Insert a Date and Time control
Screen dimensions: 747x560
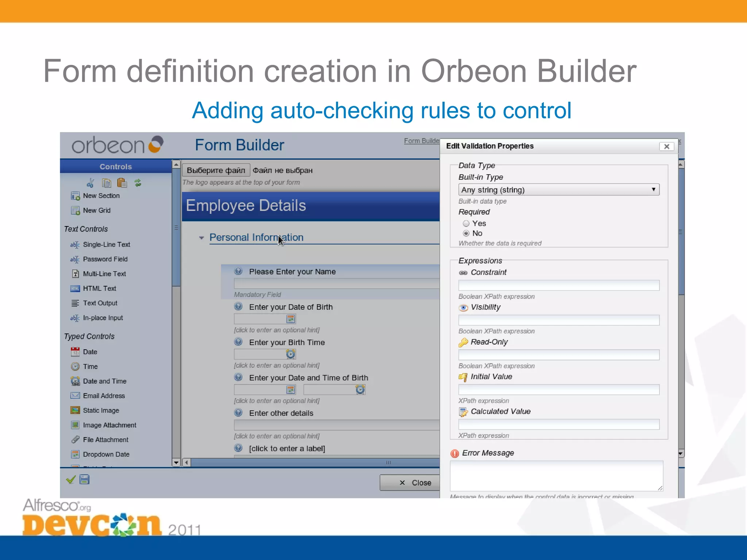coord(98,381)
